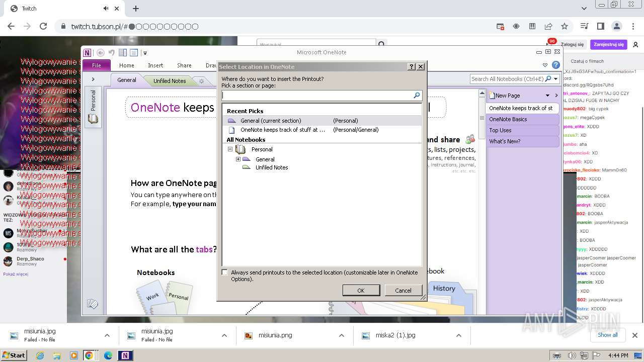The width and height of the screenshot is (644, 362).
Task: Pick 'OneNote keeps track of stuff' page
Action: 322,130
